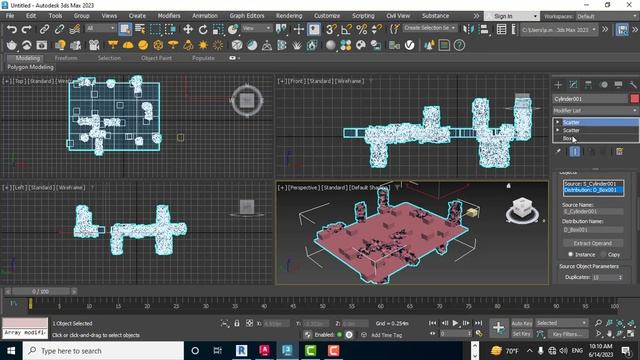
Task: Click the Unlink Selection icon
Action: click(59, 29)
